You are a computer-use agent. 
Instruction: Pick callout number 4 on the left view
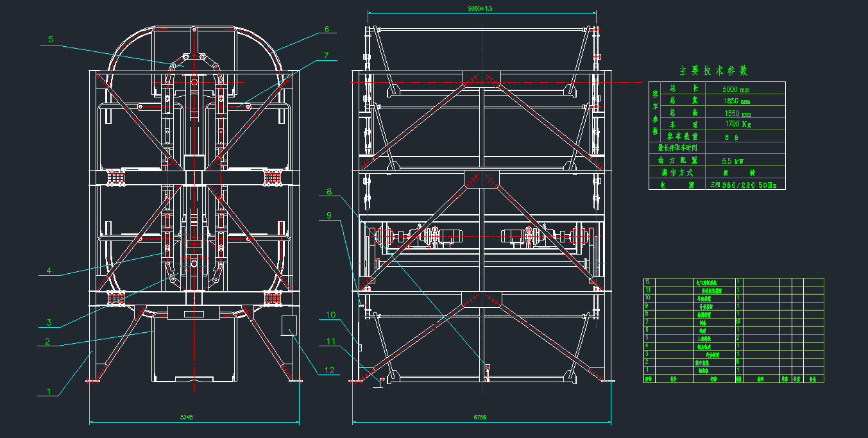49,270
